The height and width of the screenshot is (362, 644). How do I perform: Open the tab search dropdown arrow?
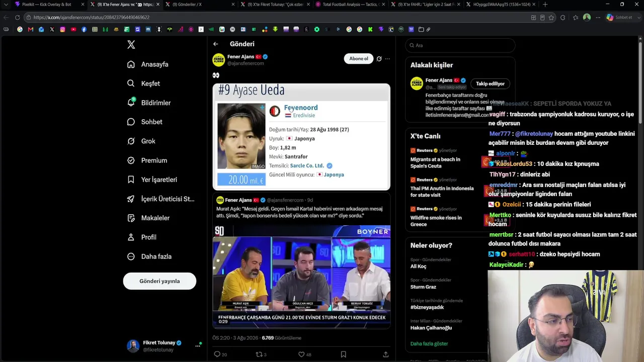[x=6, y=5]
